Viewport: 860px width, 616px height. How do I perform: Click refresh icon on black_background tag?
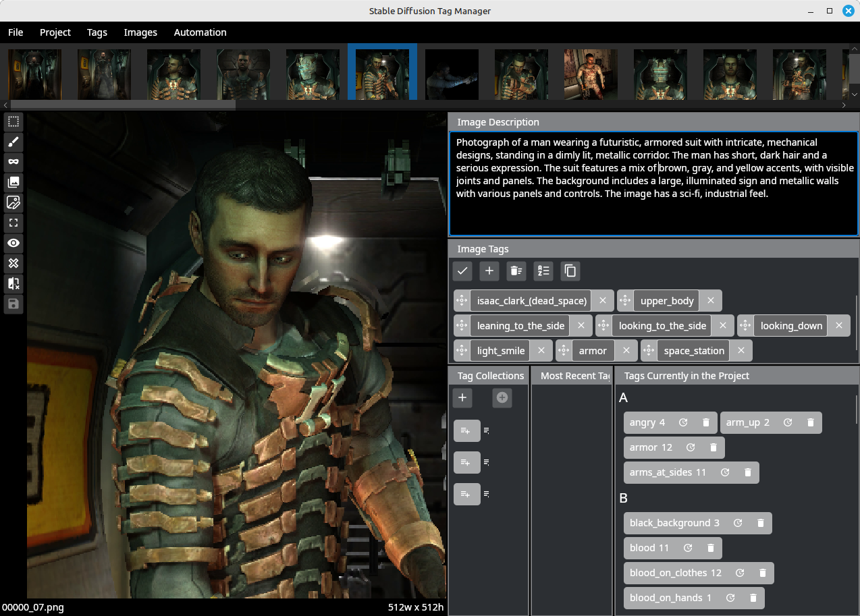(x=738, y=523)
